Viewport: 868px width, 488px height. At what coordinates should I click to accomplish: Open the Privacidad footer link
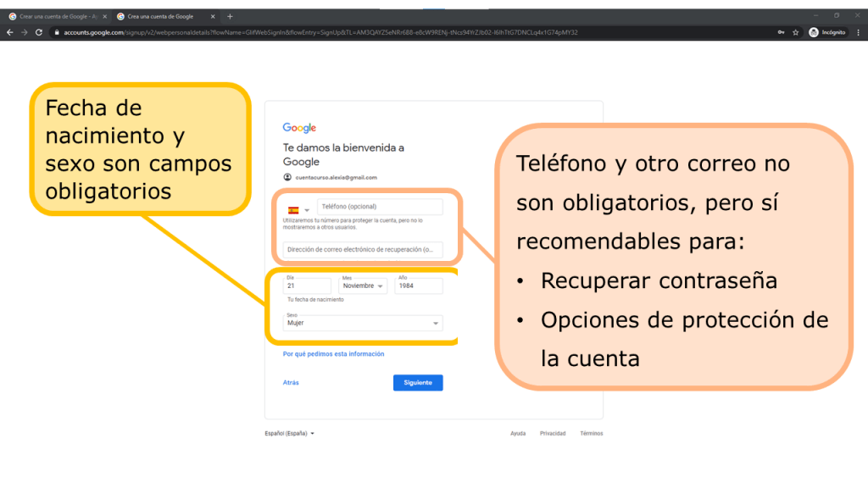pos(553,433)
